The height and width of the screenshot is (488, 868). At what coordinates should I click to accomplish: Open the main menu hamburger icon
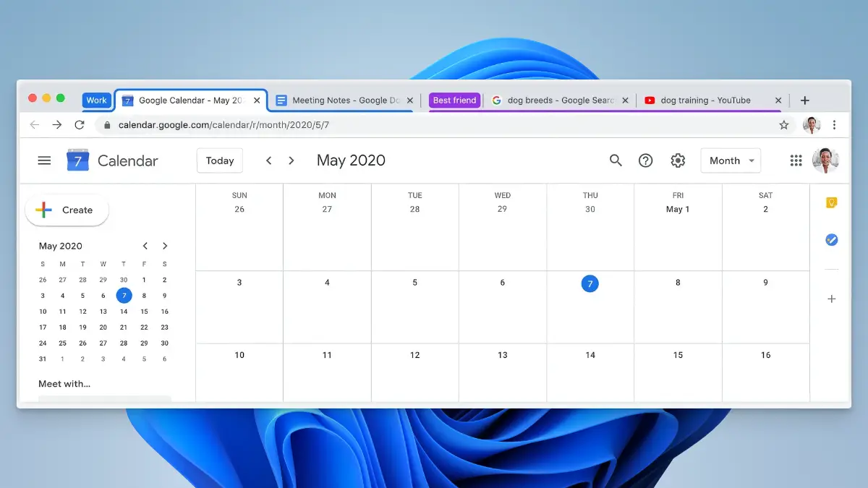[x=44, y=160]
